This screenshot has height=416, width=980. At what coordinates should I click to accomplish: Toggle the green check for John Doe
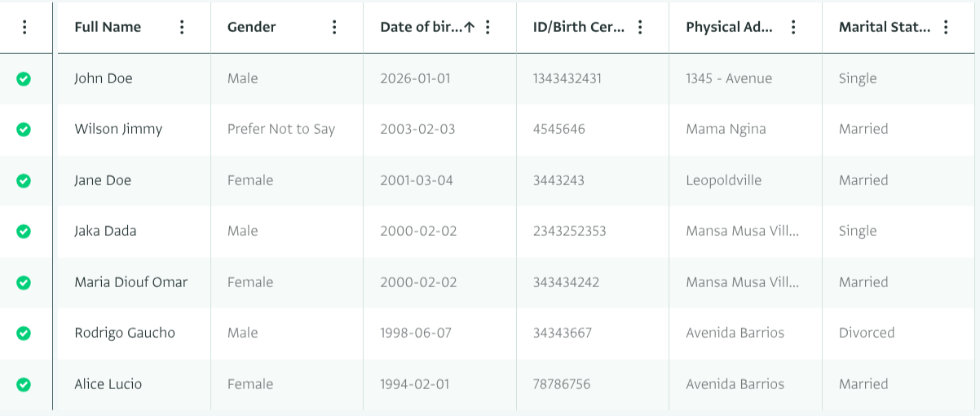coord(24,78)
